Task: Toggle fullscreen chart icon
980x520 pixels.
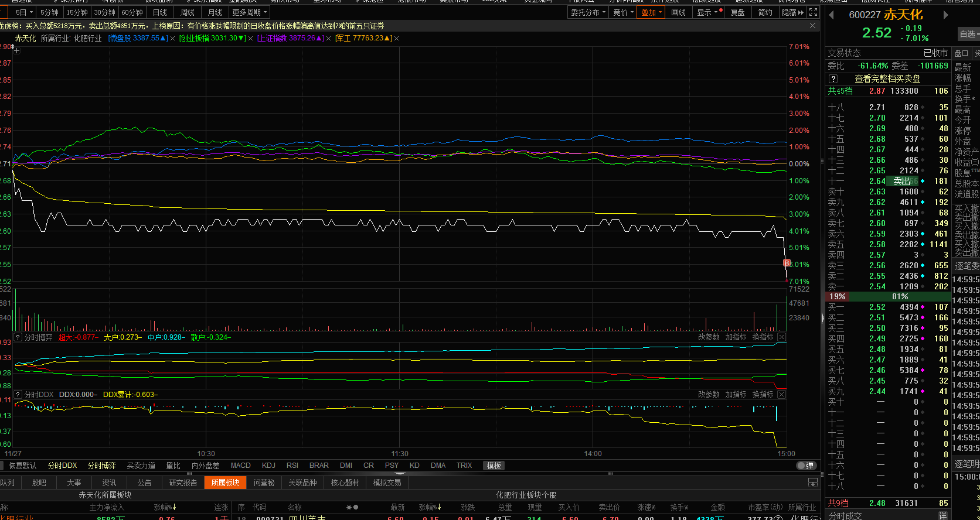Action: (813, 12)
